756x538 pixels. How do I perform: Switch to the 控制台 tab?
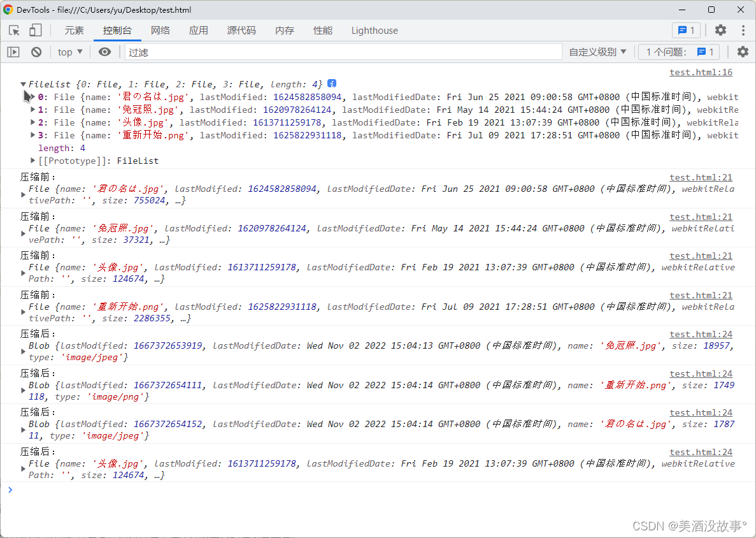(117, 31)
